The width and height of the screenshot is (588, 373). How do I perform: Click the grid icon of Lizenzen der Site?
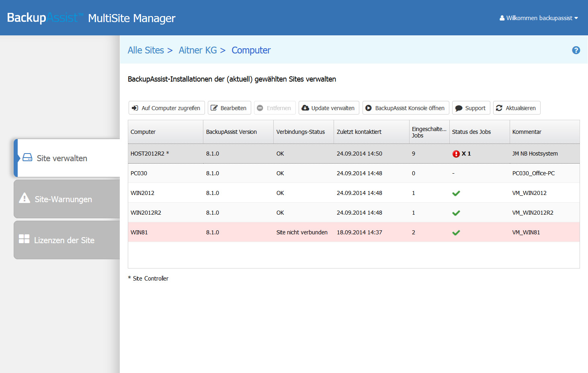[x=24, y=239]
